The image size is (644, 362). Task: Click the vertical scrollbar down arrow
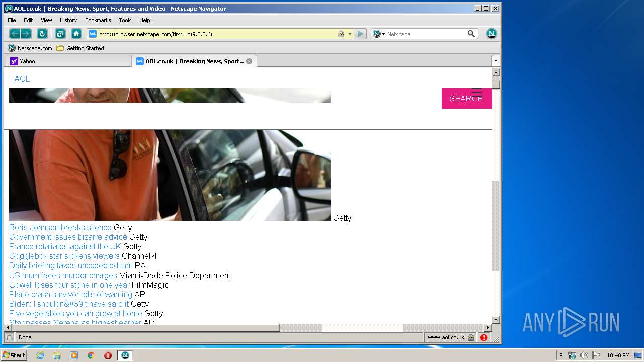[496, 319]
